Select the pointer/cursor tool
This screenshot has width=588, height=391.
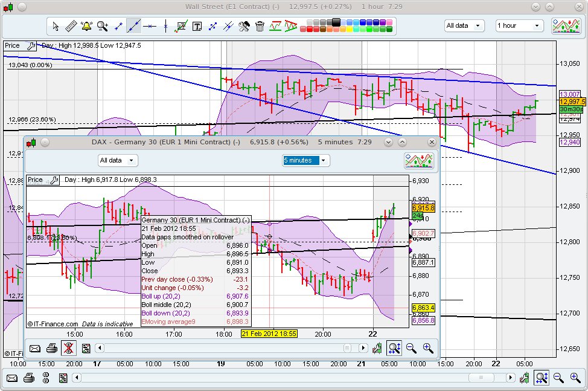(56, 25)
